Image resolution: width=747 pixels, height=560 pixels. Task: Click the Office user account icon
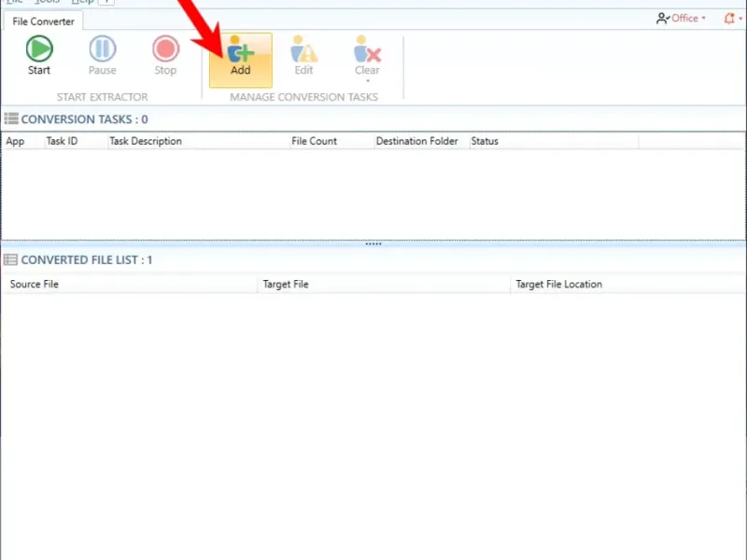(663, 18)
